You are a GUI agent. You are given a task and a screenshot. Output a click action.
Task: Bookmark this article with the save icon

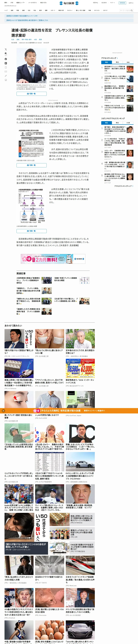tap(6, 67)
